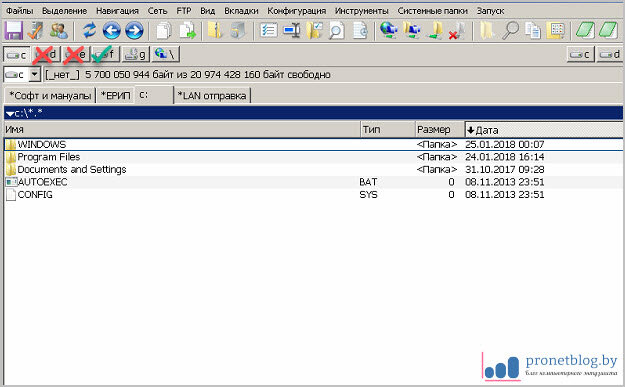Screen dimensions: 625x387
Task: Unpack files using the gray cabinet icon
Action: coord(238,30)
